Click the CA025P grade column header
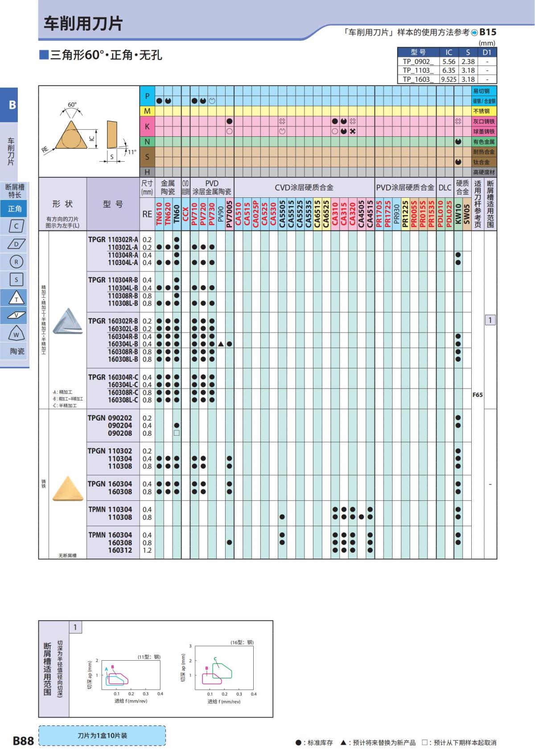 [255, 214]
